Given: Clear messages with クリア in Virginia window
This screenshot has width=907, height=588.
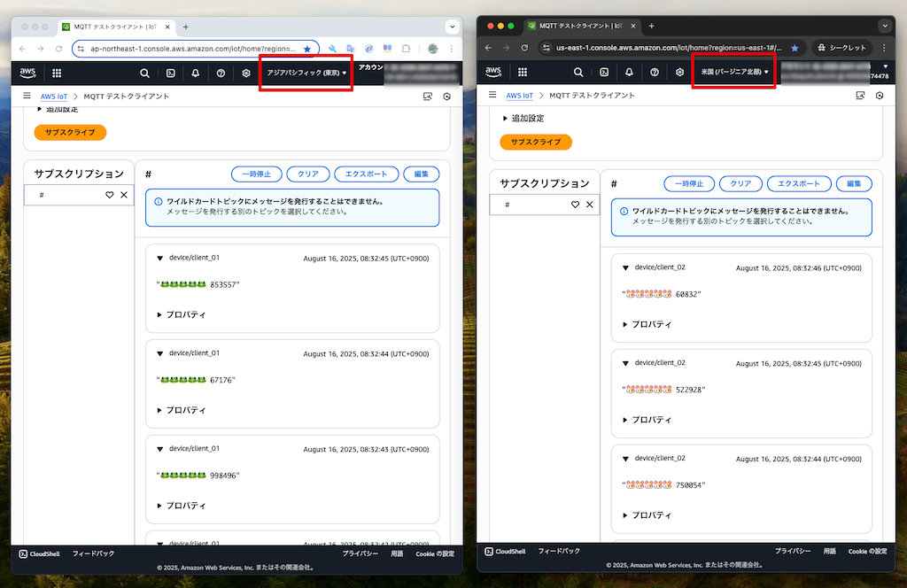Looking at the screenshot, I should (x=740, y=184).
